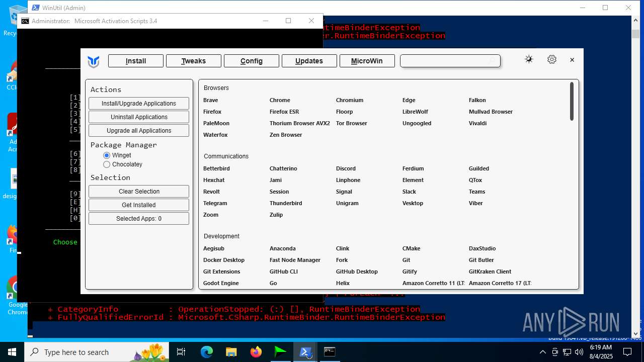Open the network tray icon
The height and width of the screenshot is (362, 644).
567,352
